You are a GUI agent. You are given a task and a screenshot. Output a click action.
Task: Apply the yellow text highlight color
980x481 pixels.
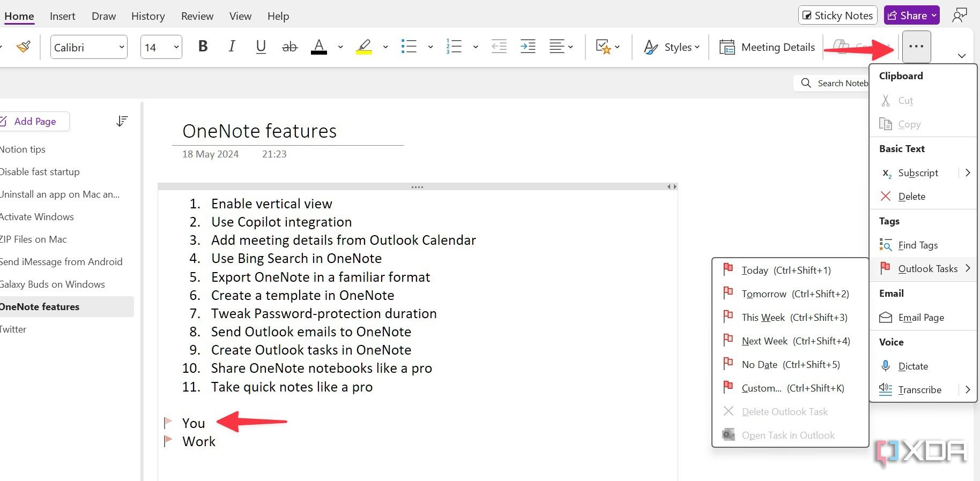[x=364, y=47]
